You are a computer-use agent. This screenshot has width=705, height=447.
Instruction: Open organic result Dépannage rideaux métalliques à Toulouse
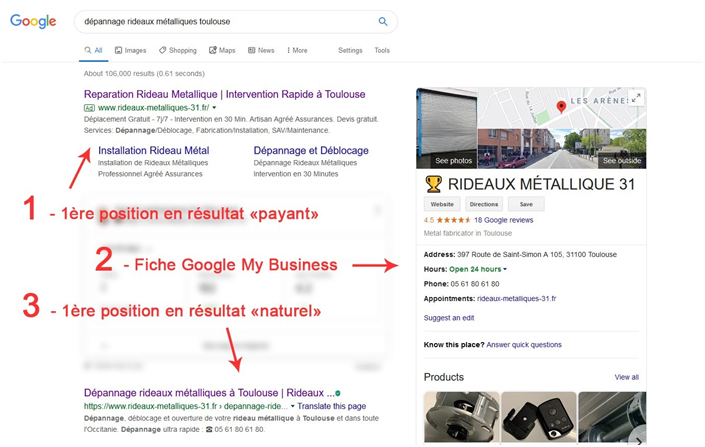[x=209, y=393]
